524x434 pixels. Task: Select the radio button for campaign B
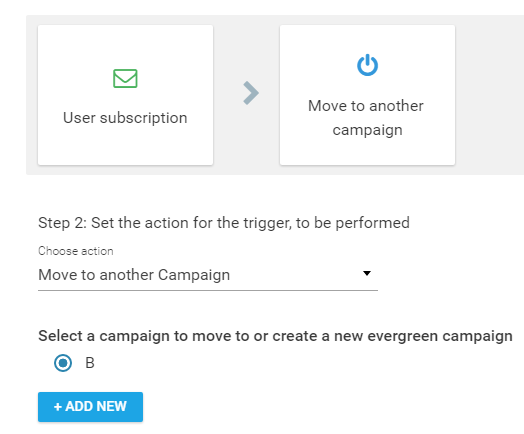(63, 363)
